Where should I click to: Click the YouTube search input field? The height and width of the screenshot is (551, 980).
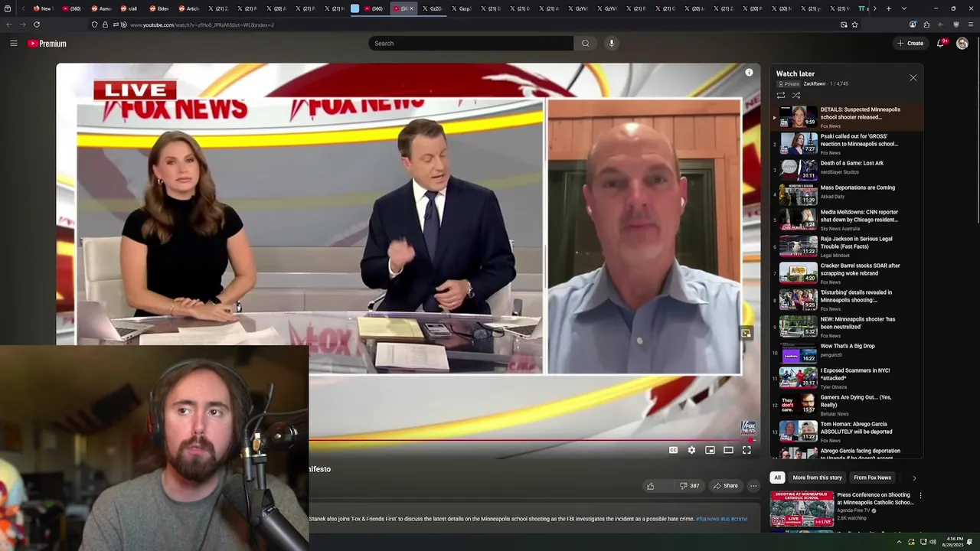pos(470,44)
